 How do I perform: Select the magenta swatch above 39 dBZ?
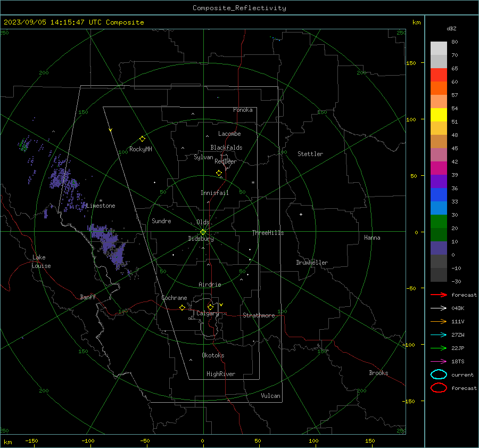[439, 168]
